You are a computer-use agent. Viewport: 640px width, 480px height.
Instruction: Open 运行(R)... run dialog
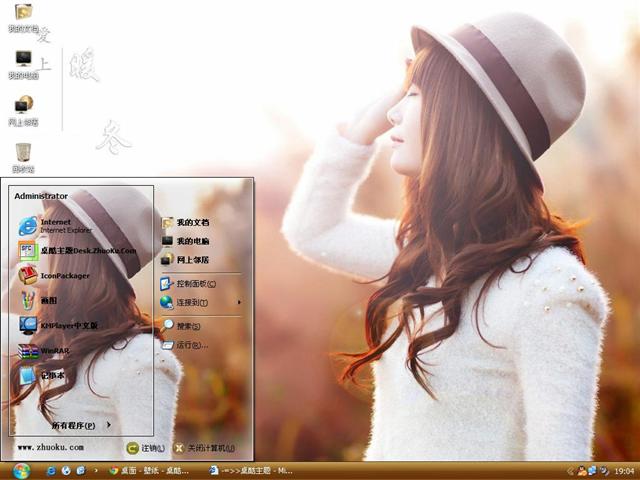tap(184, 345)
